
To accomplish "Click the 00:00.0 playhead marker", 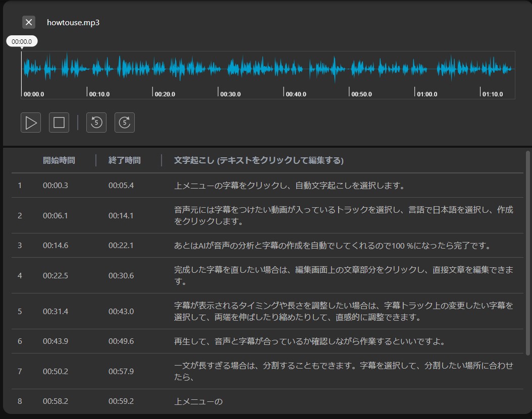I will pos(22,41).
